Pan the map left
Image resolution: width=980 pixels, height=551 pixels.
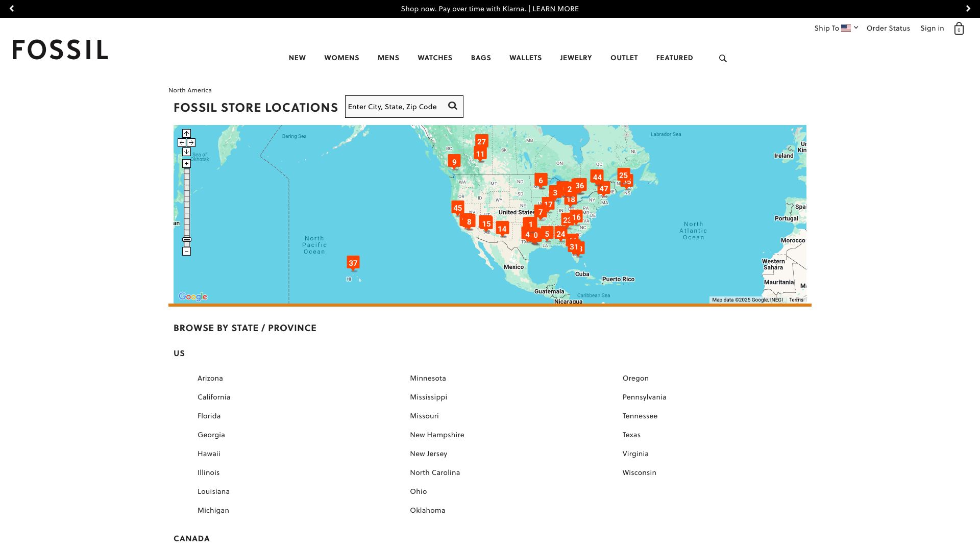click(x=182, y=142)
